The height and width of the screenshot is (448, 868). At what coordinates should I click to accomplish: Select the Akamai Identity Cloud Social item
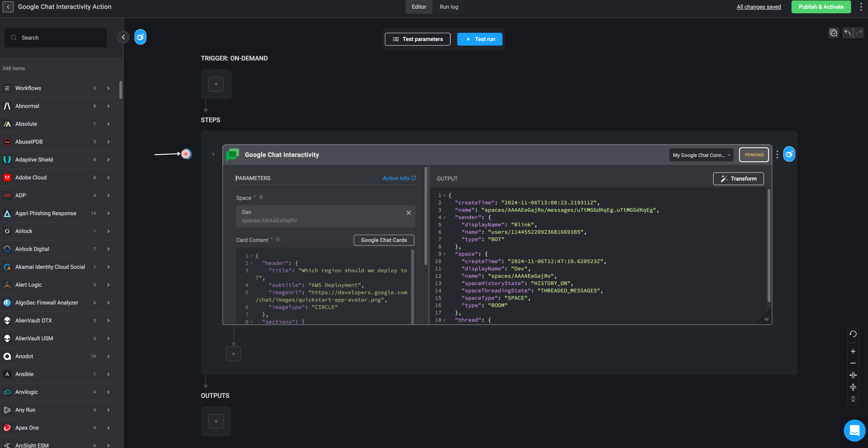click(x=59, y=267)
